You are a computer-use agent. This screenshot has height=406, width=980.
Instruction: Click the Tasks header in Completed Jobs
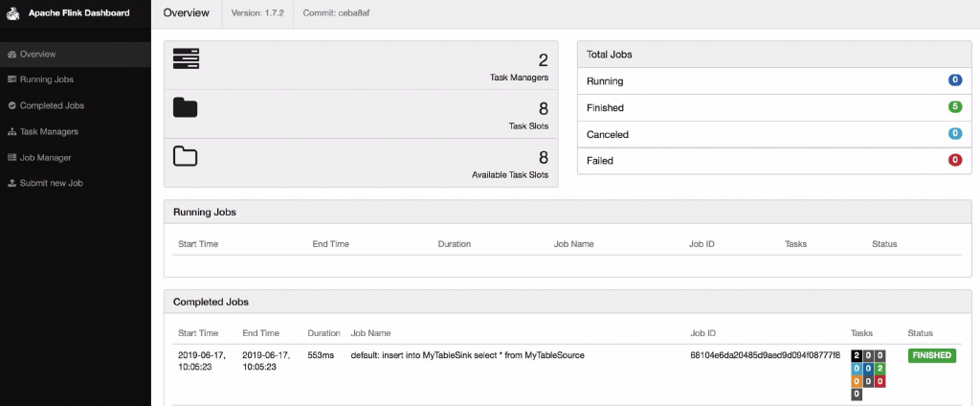[x=862, y=333]
